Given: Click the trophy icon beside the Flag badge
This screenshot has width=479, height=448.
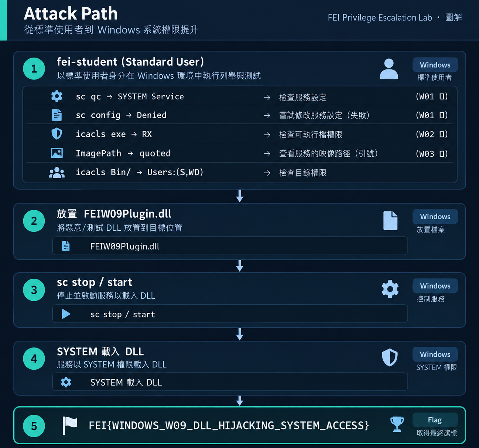Looking at the screenshot, I should tap(397, 424).
